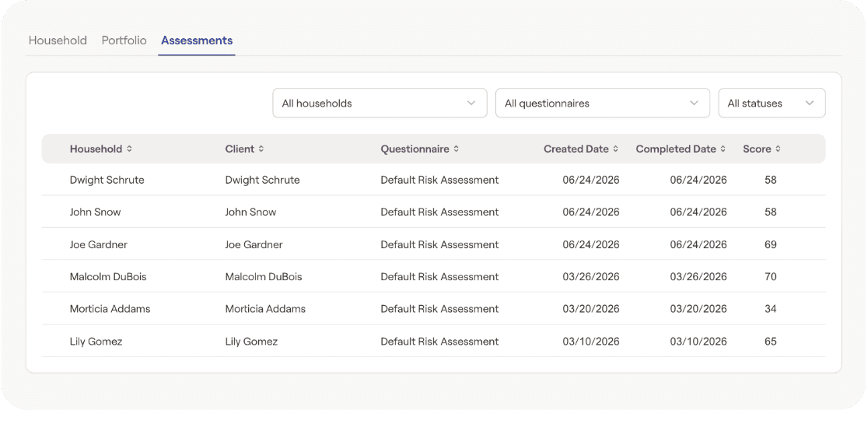868x428 pixels.
Task: Open the All households dropdown
Action: pos(380,103)
